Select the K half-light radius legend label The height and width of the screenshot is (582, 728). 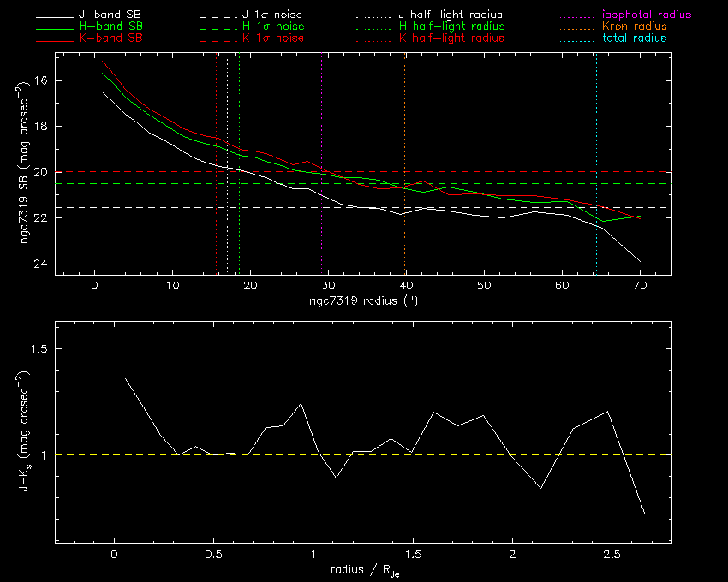click(x=451, y=39)
